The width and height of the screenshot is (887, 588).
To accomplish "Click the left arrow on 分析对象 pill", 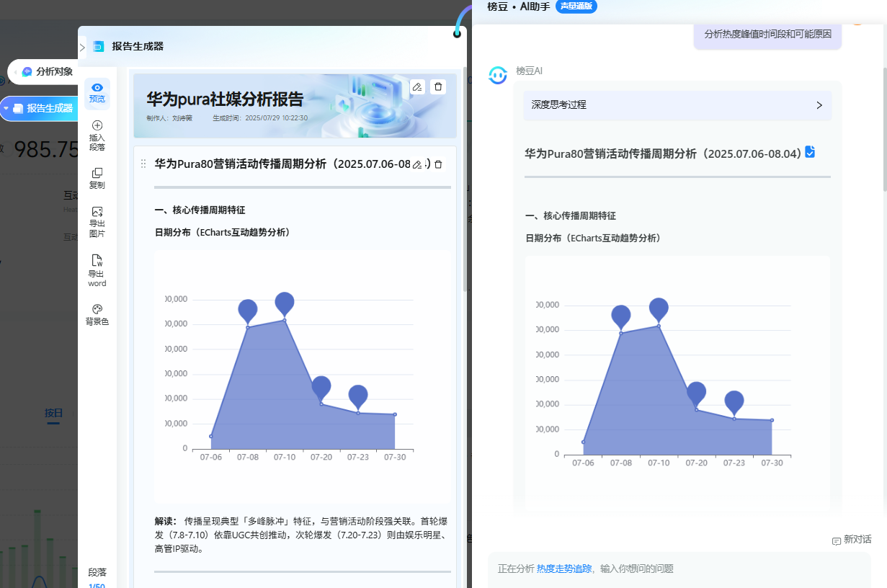I will [16, 72].
